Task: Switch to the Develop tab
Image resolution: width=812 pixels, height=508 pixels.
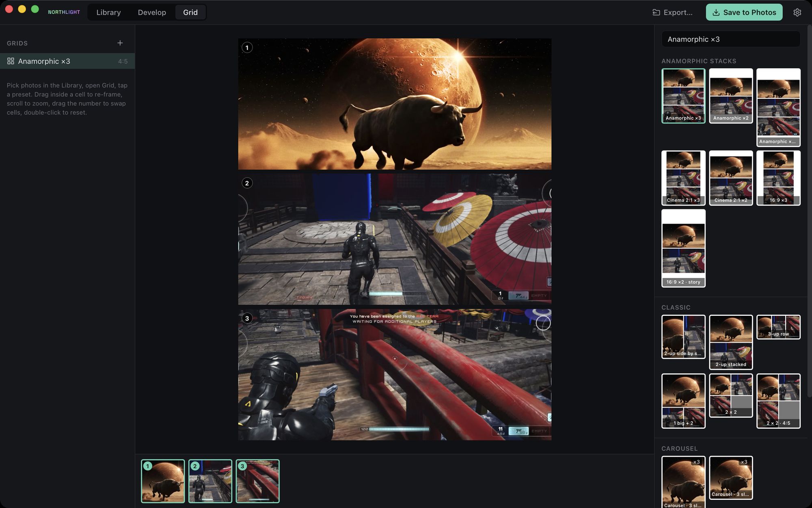Action: (x=152, y=12)
